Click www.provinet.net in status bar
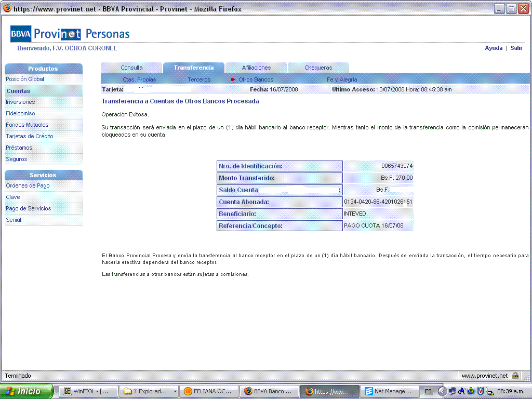 pos(485,376)
